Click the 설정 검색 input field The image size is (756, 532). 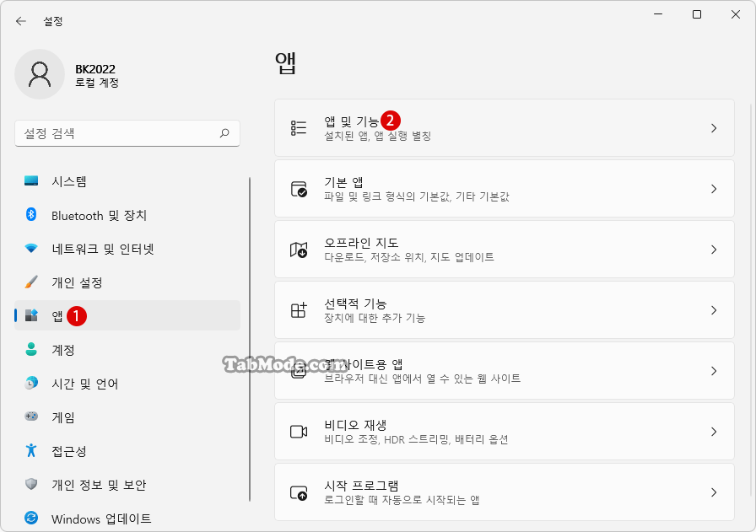tap(127, 133)
